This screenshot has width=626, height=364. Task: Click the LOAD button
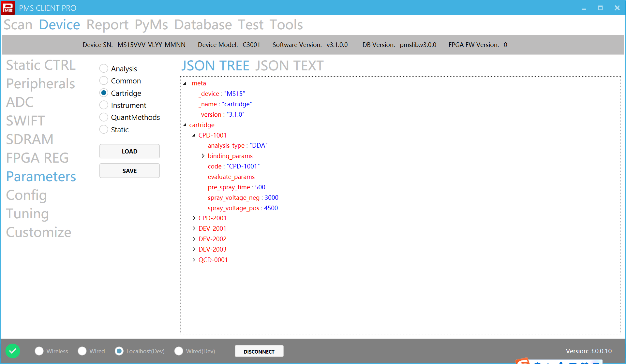[129, 151]
